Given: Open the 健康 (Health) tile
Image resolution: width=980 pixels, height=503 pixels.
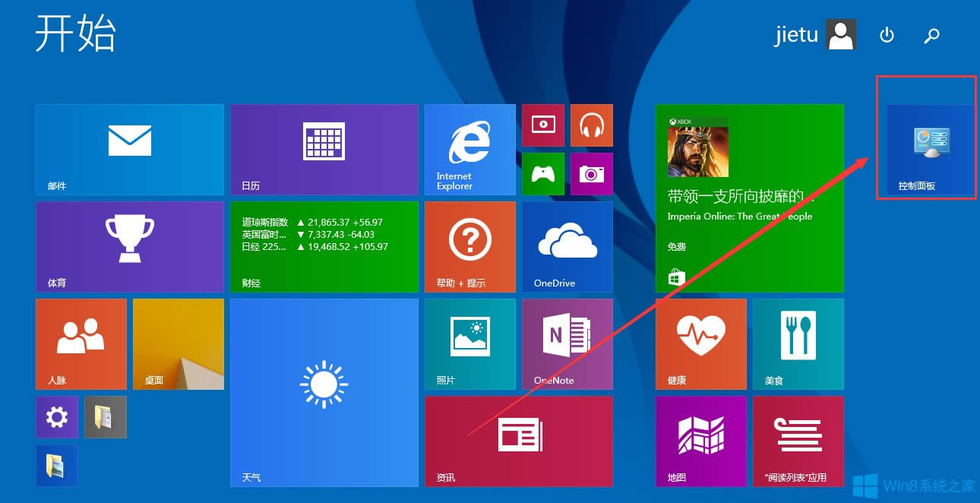Looking at the screenshot, I should (x=700, y=343).
